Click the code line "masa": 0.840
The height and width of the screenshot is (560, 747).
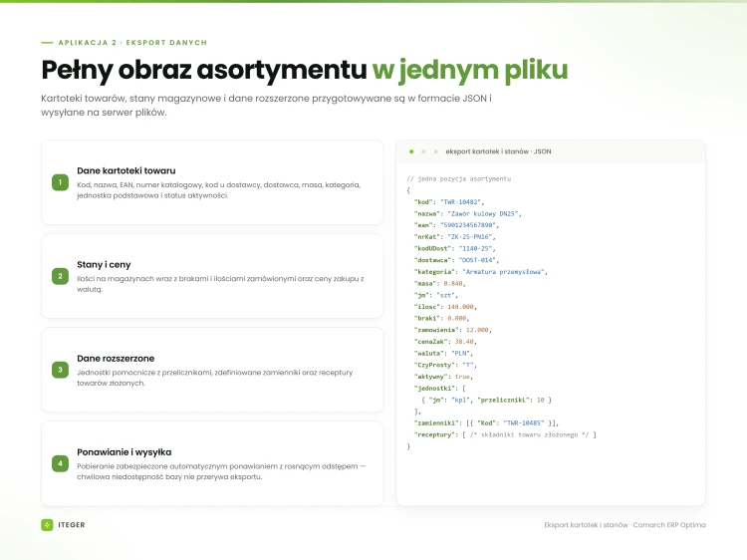click(439, 284)
